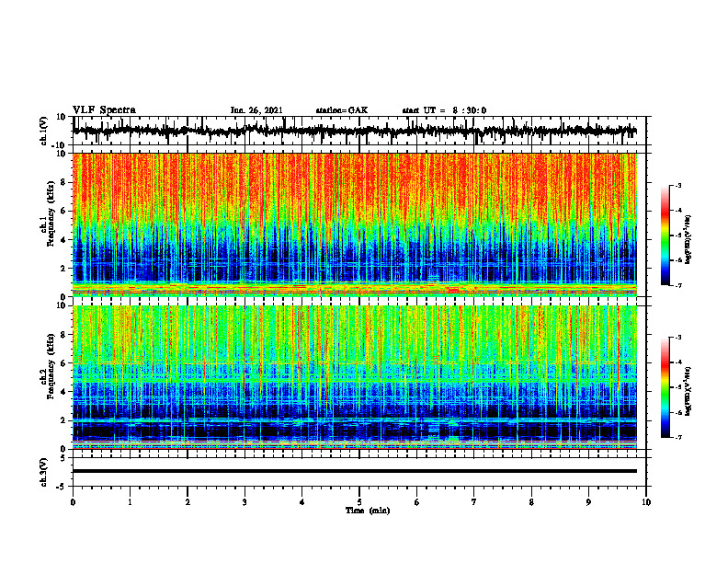This screenshot has width=728, height=563.
Task: Click the ch.3 flat black trace line
Action: [355, 471]
